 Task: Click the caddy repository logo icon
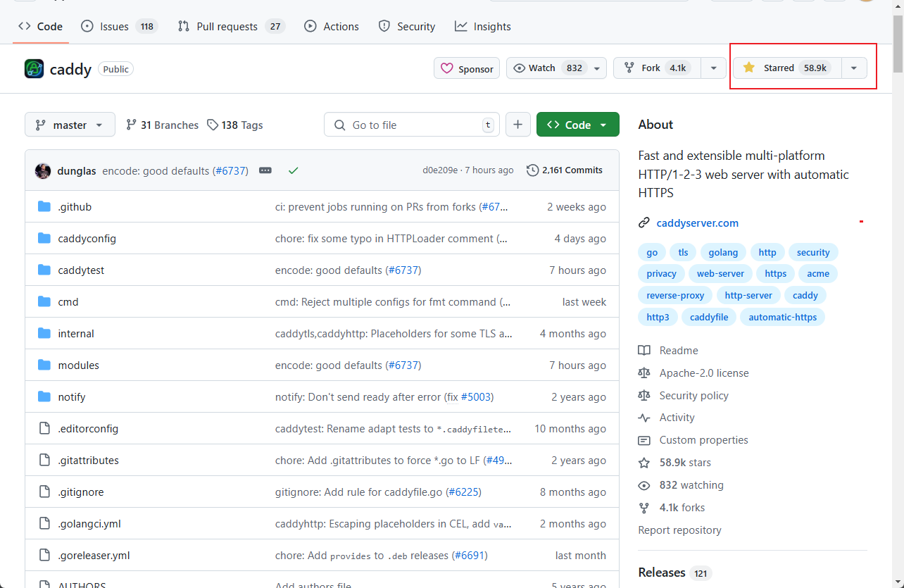point(34,68)
